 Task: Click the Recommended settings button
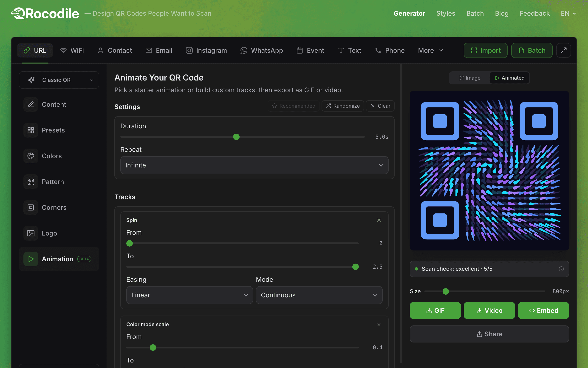(x=294, y=106)
